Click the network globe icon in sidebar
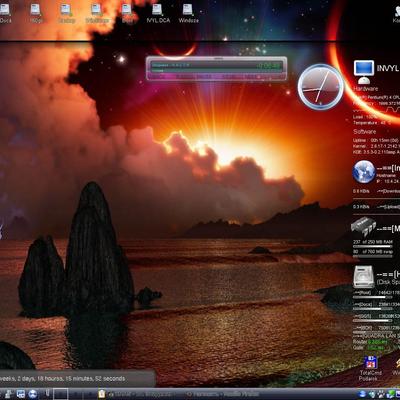The image size is (400, 400). coord(364,172)
